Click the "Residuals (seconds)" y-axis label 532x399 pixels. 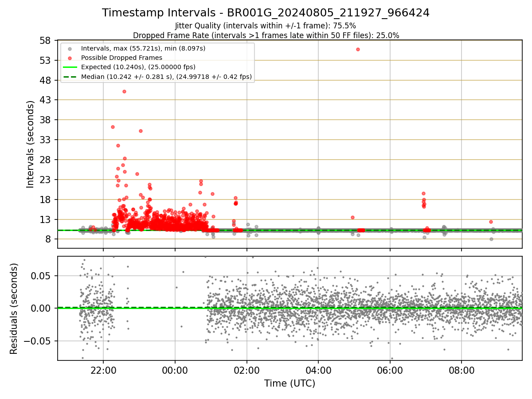coord(14,309)
